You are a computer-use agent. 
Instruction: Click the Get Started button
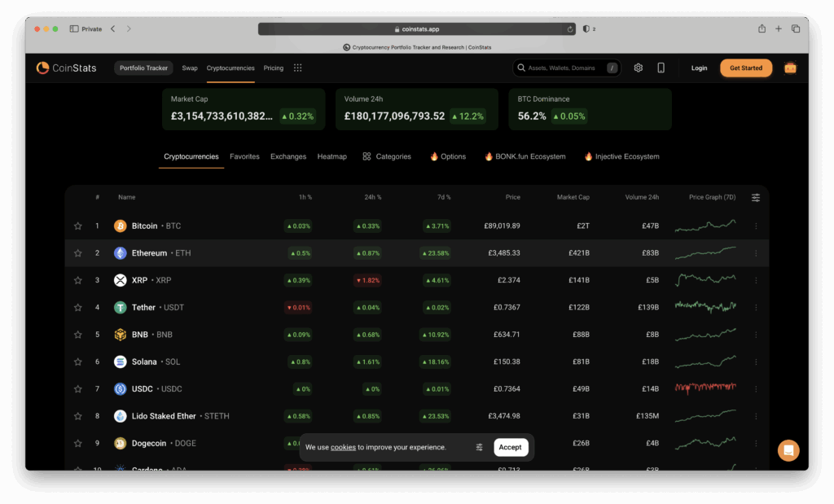pyautogui.click(x=746, y=68)
